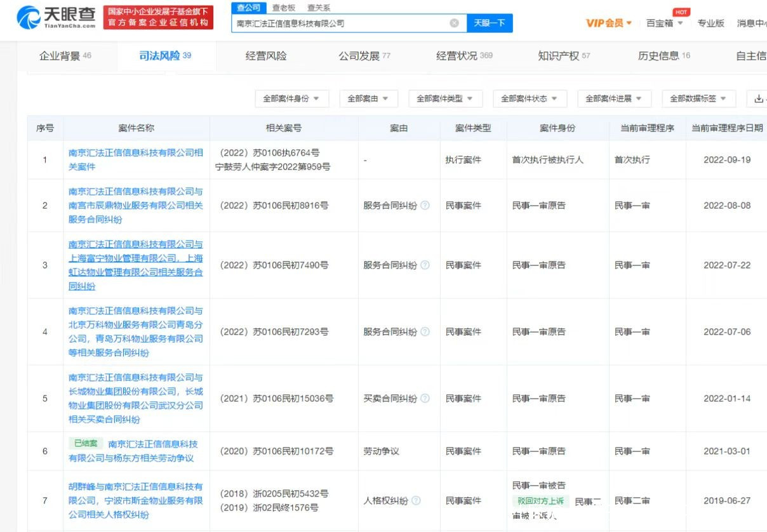767x532 pixels.
Task: Click the company name search input field
Action: pos(340,23)
